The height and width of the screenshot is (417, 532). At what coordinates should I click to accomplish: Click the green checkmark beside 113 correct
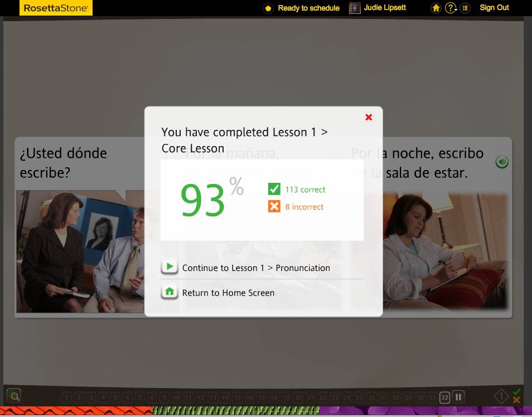pos(274,189)
